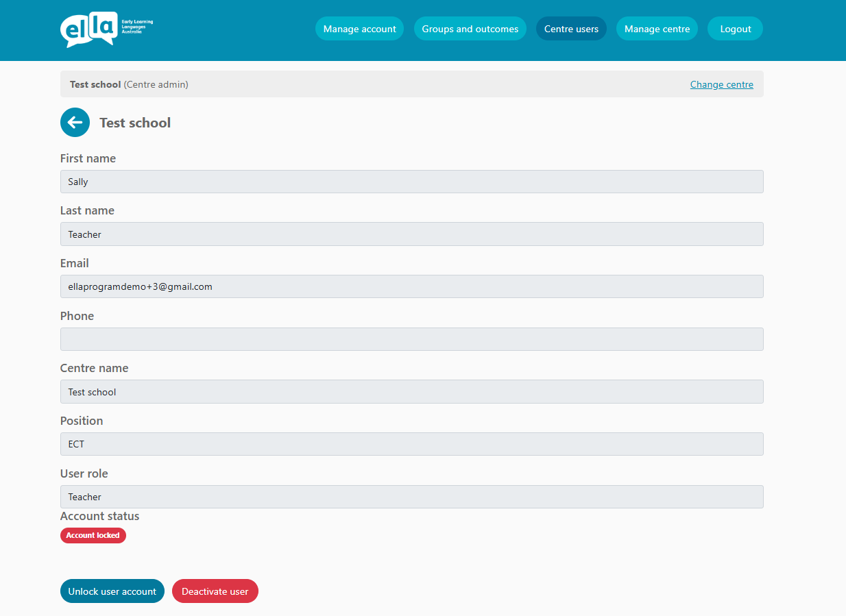Click the red Account locked badge
The image size is (846, 616).
pyautogui.click(x=93, y=535)
